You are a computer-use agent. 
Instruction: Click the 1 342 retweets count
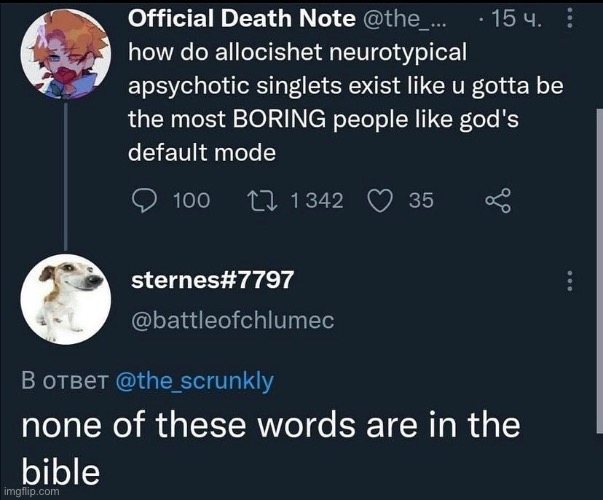316,201
